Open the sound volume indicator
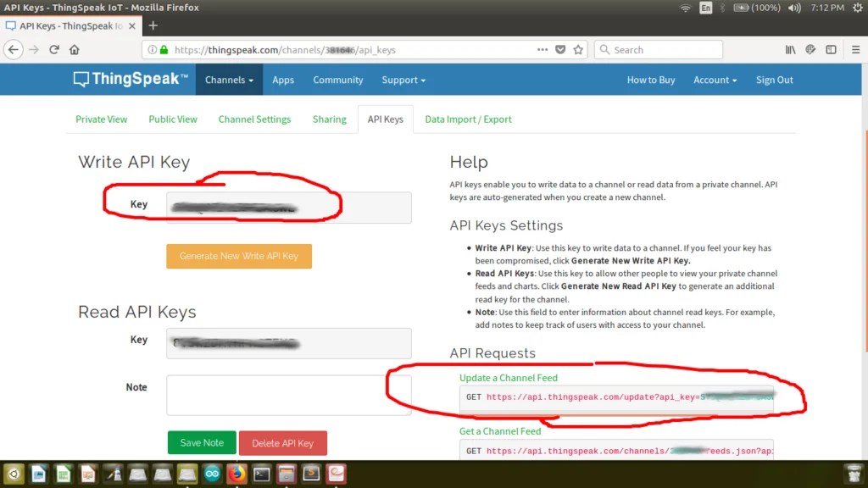This screenshot has height=488, width=868. coord(794,8)
